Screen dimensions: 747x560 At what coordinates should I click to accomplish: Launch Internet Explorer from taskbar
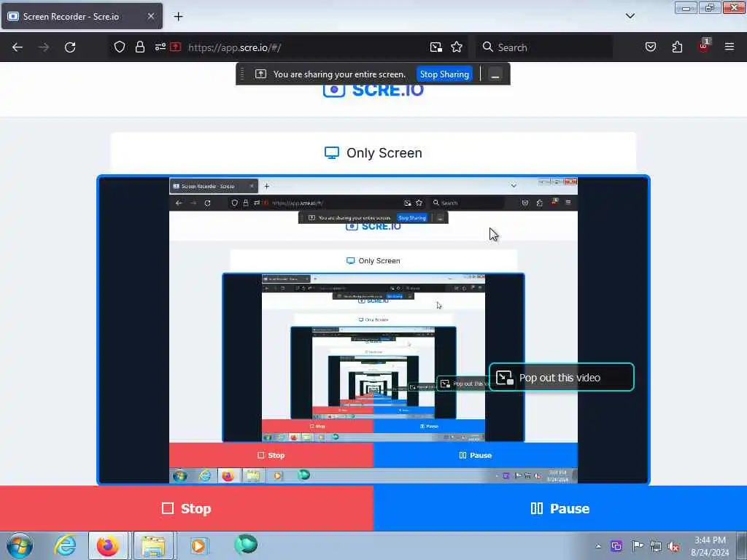[65, 545]
